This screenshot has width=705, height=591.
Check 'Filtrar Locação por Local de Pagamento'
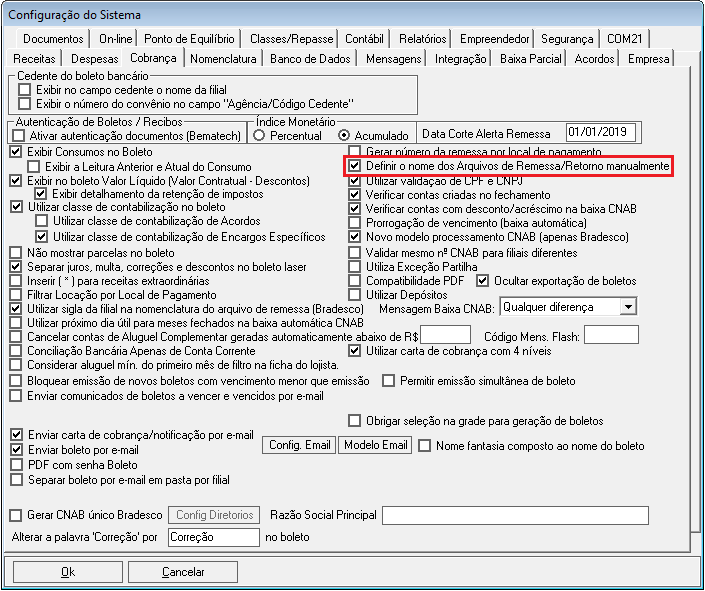(16, 295)
